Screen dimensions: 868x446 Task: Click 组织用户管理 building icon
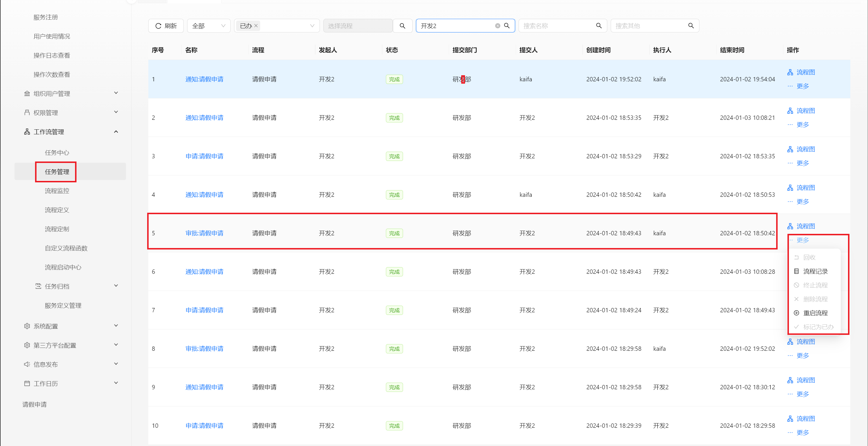click(27, 93)
